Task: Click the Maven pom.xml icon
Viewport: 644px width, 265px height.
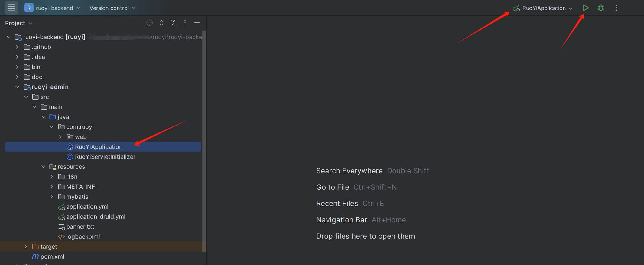Action: [x=35, y=257]
